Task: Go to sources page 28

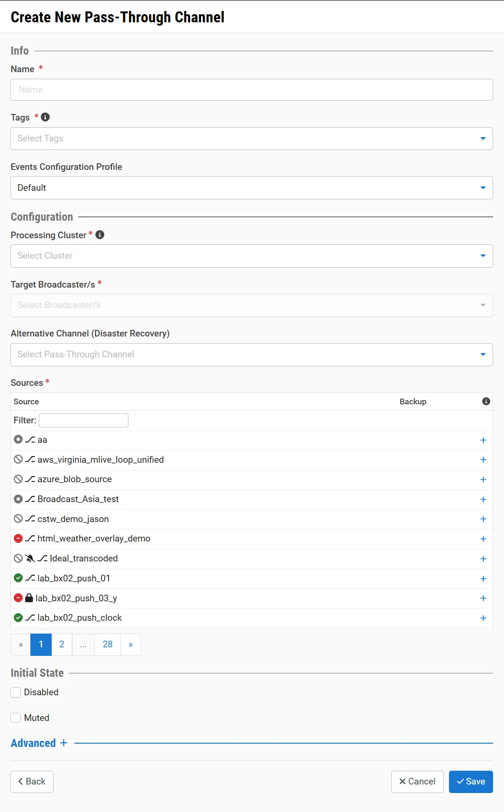Action: pyautogui.click(x=108, y=644)
